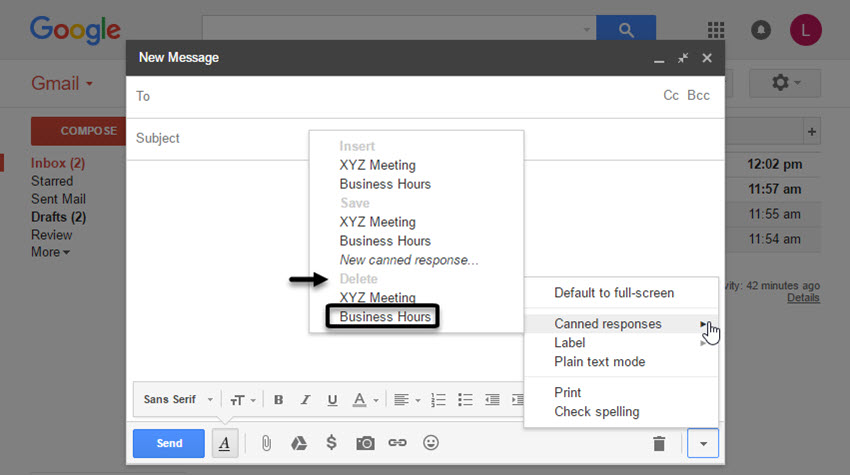Image resolution: width=850 pixels, height=475 pixels.
Task: Add Cc recipients
Action: point(671,95)
